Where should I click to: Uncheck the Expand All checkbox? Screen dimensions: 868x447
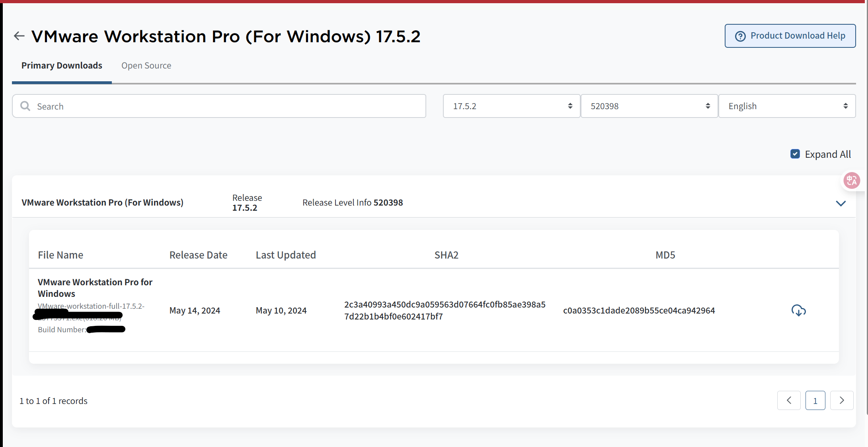click(795, 154)
